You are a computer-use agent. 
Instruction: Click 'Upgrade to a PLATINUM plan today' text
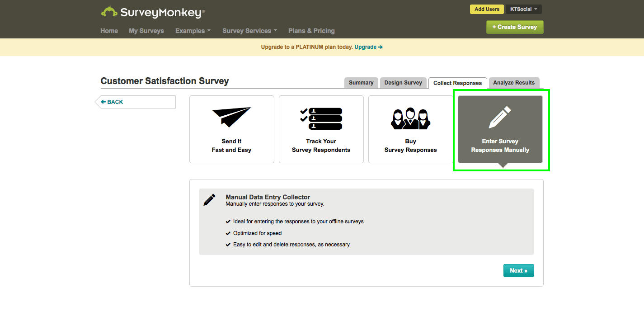(x=307, y=47)
